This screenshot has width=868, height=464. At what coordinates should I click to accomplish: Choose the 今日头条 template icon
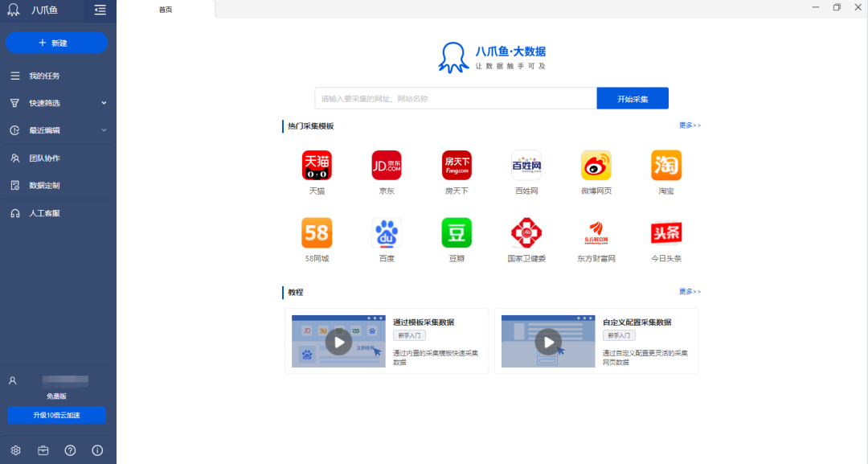(666, 232)
